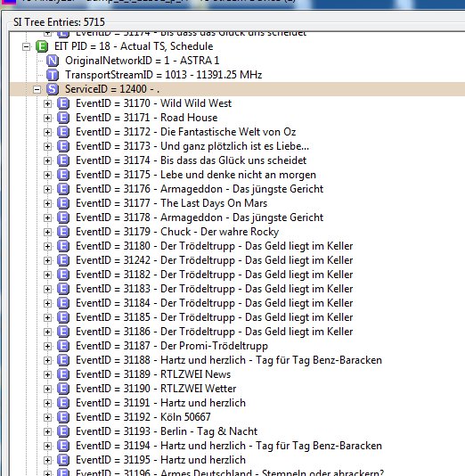Click the E icon for event 31242
Image resolution: width=465 pixels, height=476 pixels.
click(x=63, y=260)
